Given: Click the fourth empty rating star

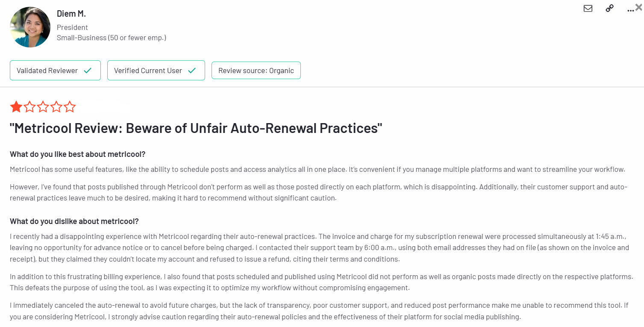Looking at the screenshot, I should pyautogui.click(x=56, y=106).
